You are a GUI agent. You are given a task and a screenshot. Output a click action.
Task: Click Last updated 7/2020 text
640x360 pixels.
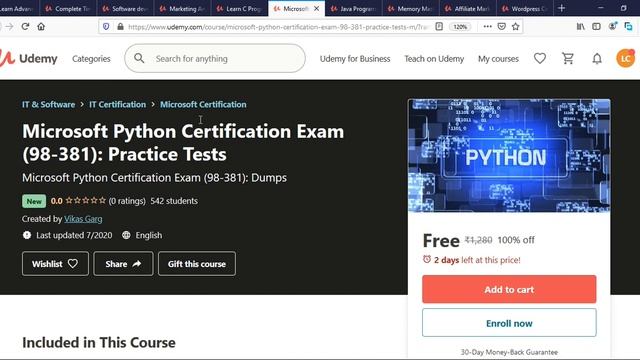(74, 235)
